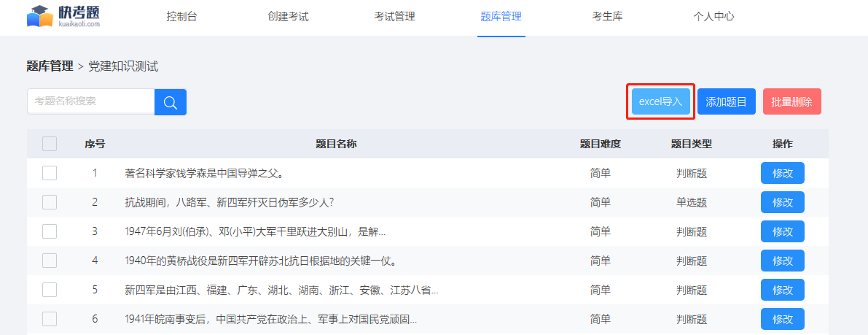
Task: Open 个人中心 in the top navigation
Action: pos(713,17)
